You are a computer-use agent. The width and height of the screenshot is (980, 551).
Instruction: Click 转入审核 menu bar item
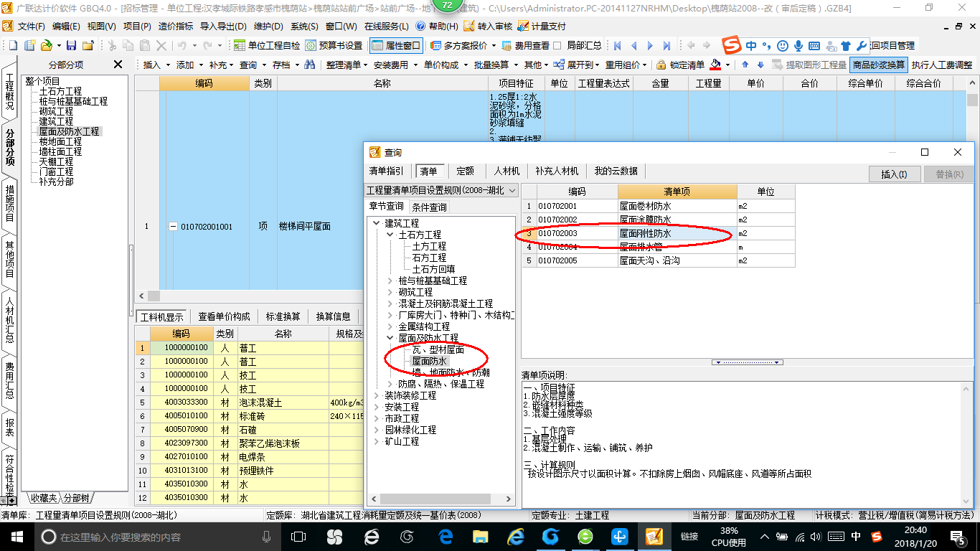pos(488,27)
